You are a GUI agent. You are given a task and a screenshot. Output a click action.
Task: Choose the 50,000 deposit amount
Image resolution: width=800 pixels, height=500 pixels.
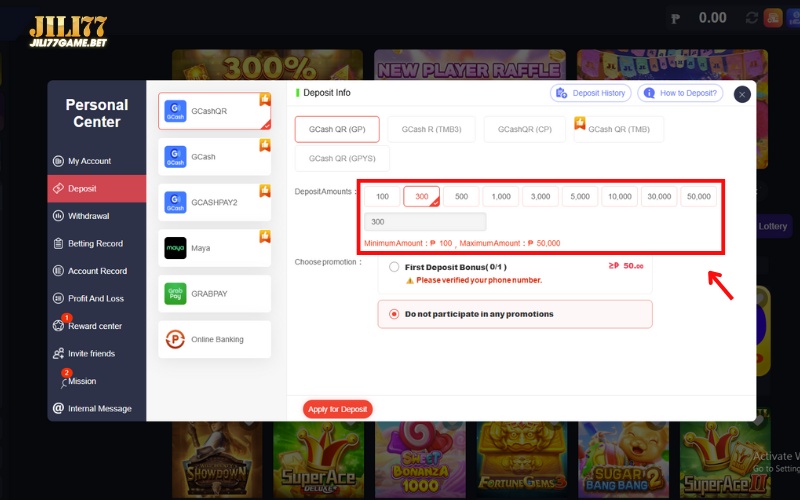pyautogui.click(x=698, y=196)
